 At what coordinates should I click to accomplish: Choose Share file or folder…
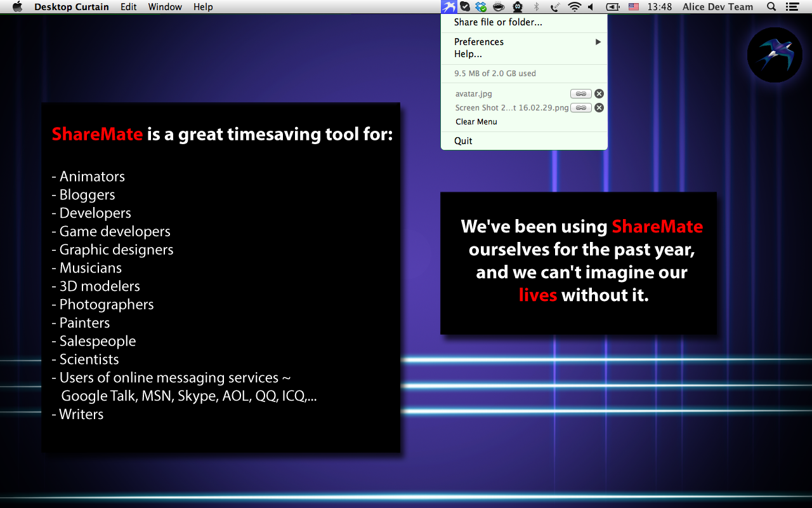498,22
